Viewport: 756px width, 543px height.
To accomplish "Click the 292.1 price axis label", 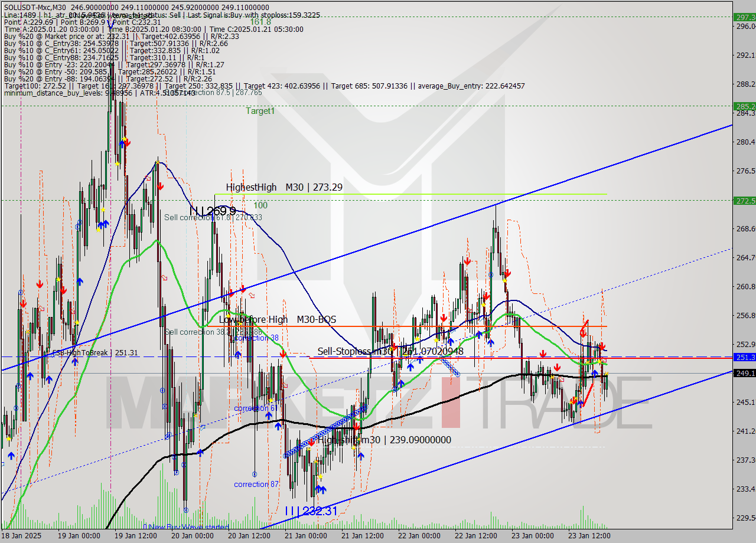I will [x=746, y=55].
